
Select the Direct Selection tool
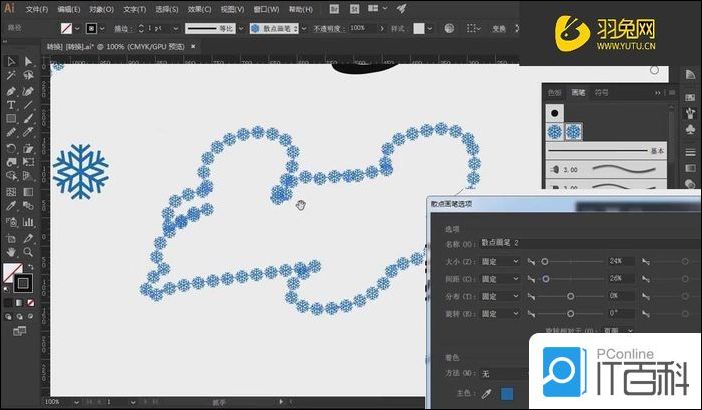[x=28, y=61]
